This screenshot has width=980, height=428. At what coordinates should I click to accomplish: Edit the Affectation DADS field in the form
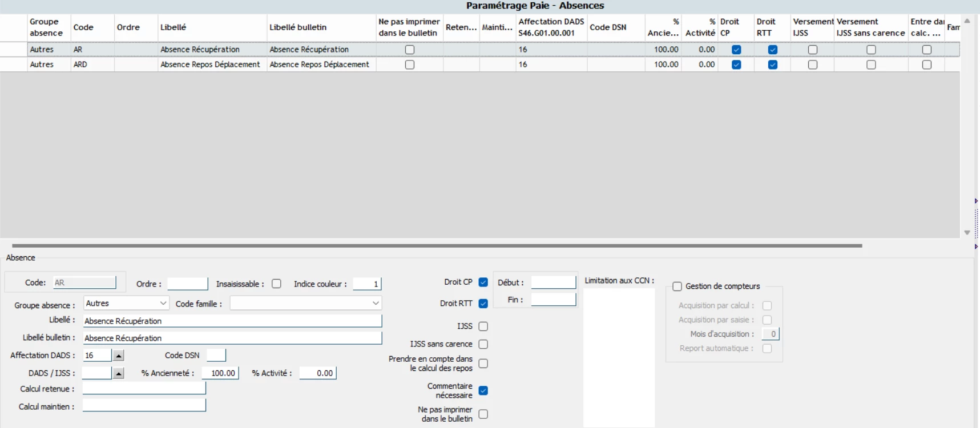click(x=97, y=356)
